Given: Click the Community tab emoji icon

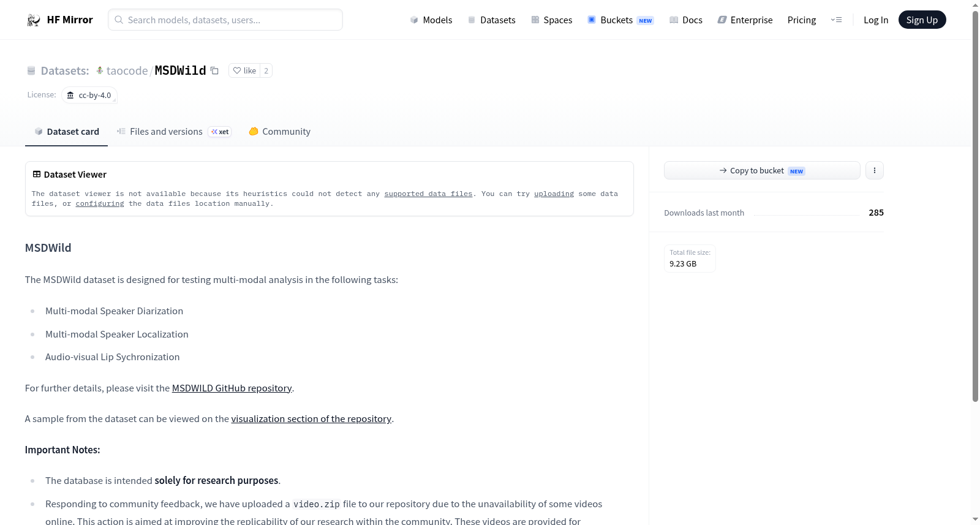Looking at the screenshot, I should tap(254, 131).
